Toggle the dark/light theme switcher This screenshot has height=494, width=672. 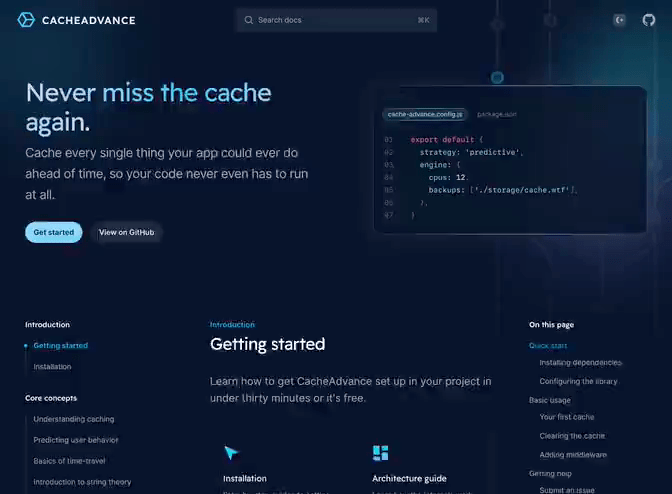click(620, 20)
